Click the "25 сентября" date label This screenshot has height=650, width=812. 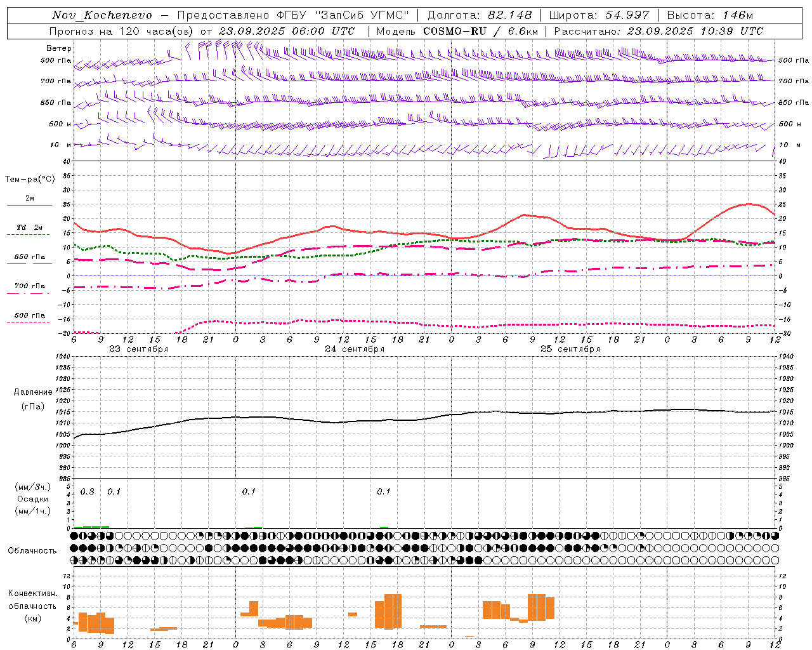[570, 349]
